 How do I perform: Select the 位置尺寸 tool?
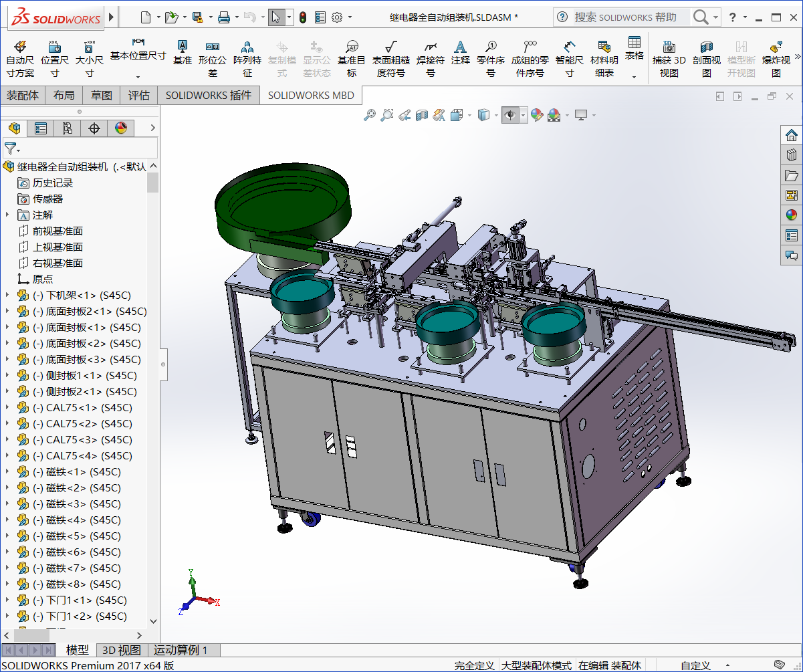pyautogui.click(x=55, y=59)
